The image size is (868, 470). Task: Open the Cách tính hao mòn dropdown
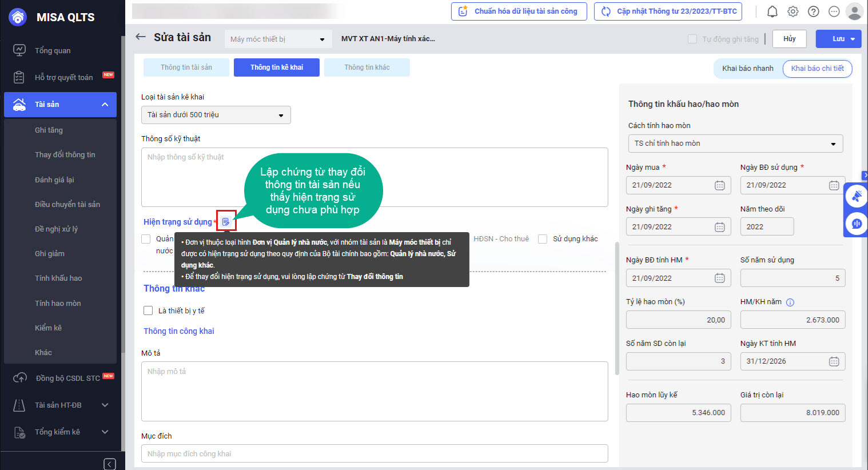click(x=735, y=144)
